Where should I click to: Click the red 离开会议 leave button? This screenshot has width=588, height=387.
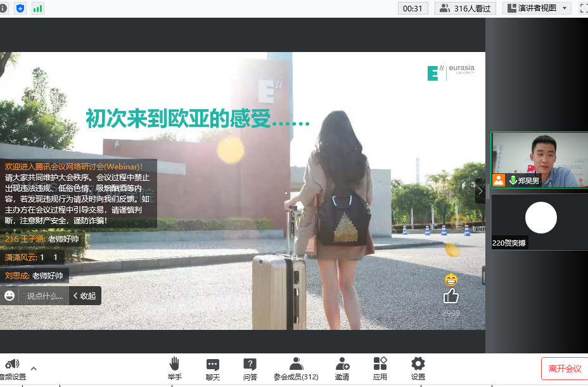point(564,369)
